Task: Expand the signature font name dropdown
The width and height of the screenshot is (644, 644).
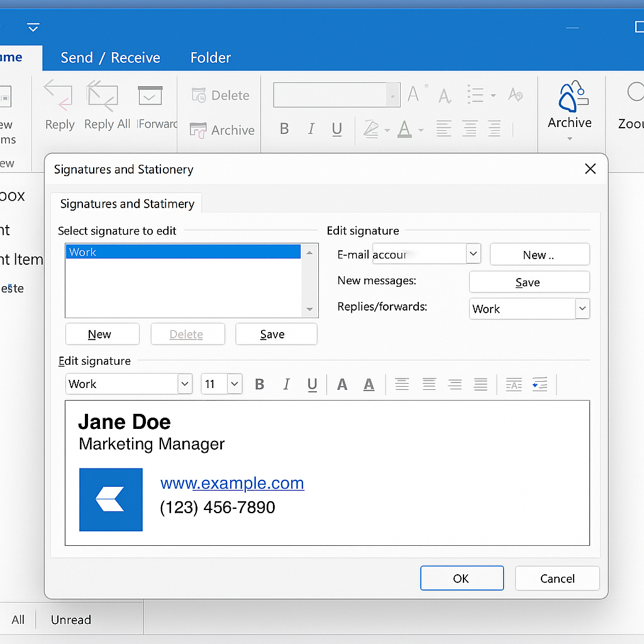Action: [184, 384]
